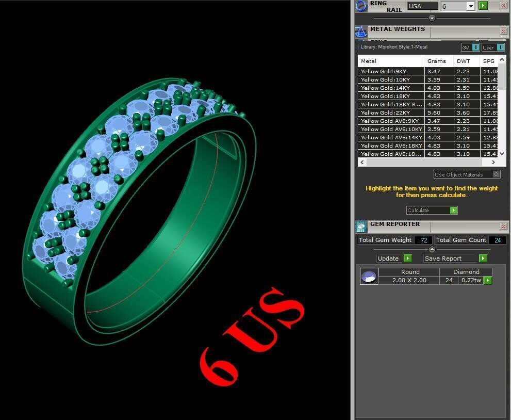511x420 pixels.
Task: Close the Metal Weights panel
Action: point(503,31)
